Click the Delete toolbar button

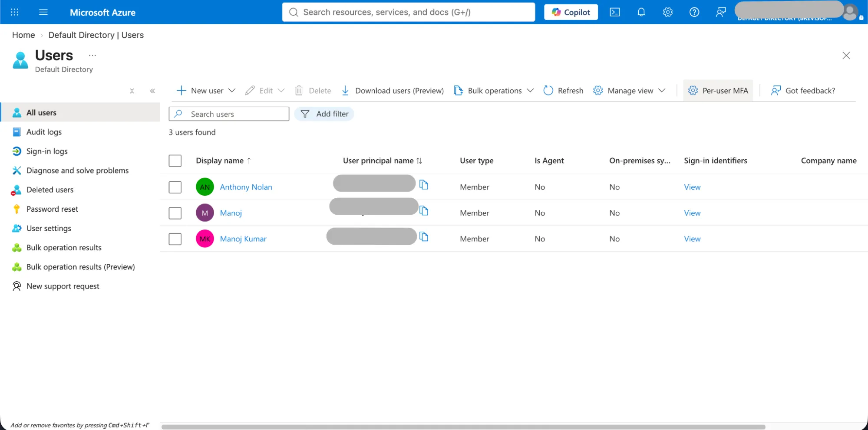click(313, 91)
